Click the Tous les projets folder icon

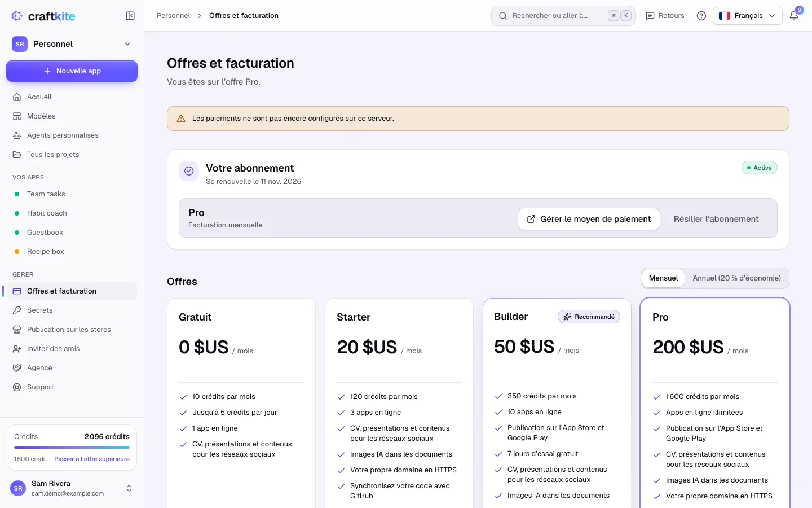[17, 155]
